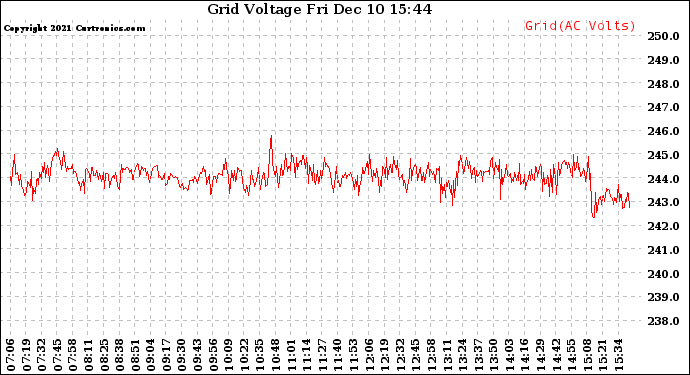This screenshot has height=375, width=690.
Task: Click the 12:45 time label
Action: tap(416, 355)
